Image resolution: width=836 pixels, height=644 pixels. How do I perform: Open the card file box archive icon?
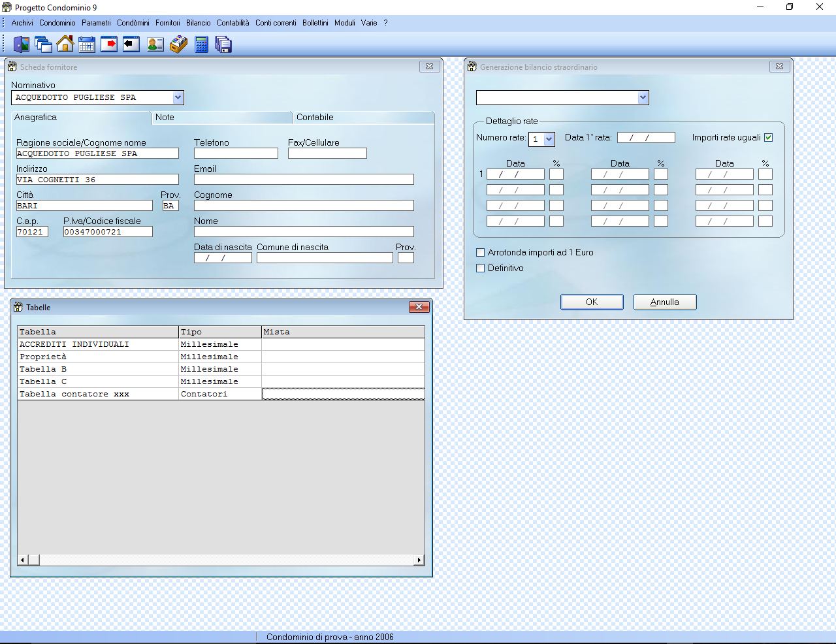click(x=178, y=44)
